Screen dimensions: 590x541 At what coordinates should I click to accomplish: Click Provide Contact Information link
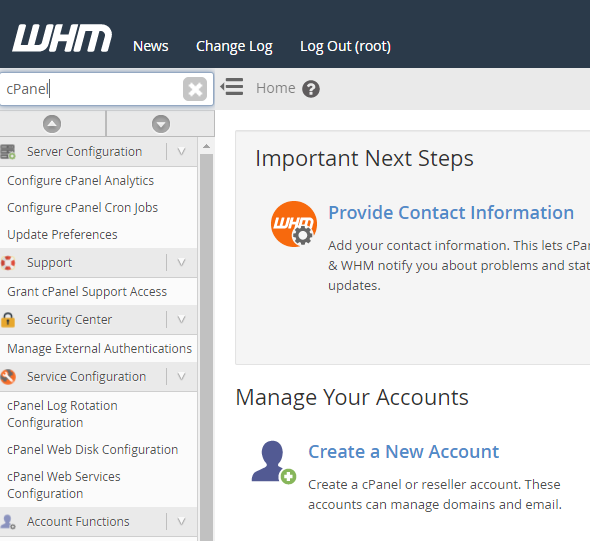(451, 213)
